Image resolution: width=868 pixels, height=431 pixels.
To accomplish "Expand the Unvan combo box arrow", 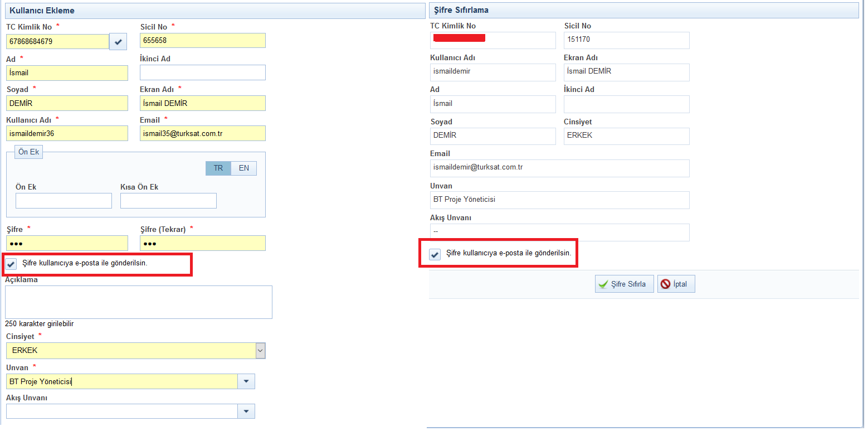I will (246, 381).
